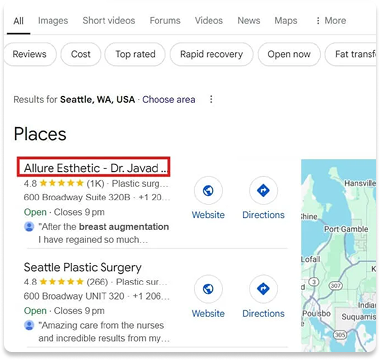Toggle the Open now filter chip

click(x=289, y=54)
